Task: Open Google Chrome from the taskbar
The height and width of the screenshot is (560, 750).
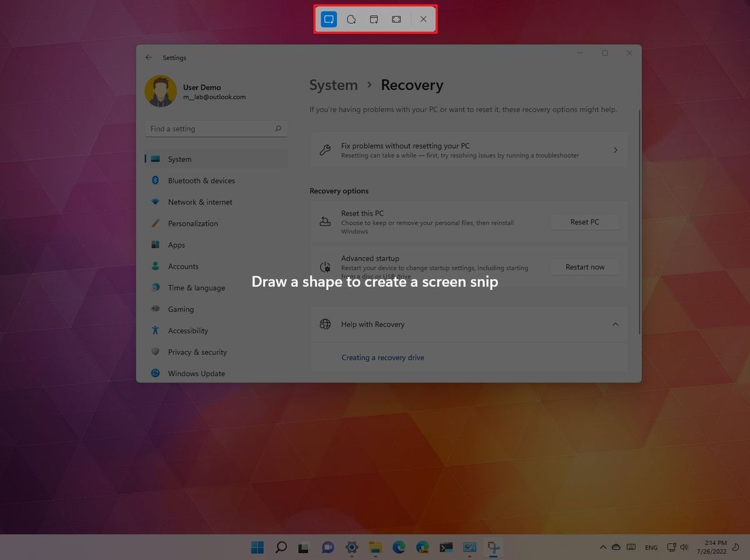Action: click(x=422, y=547)
